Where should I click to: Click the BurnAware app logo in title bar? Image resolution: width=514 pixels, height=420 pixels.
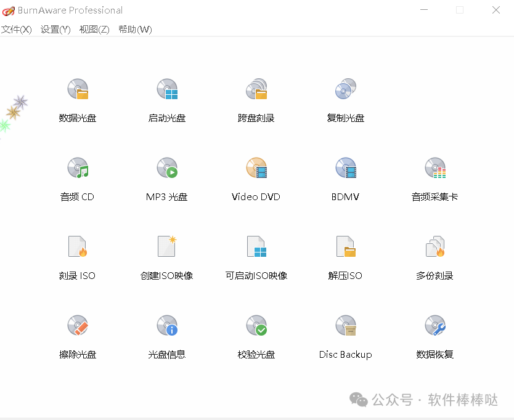tap(8, 11)
